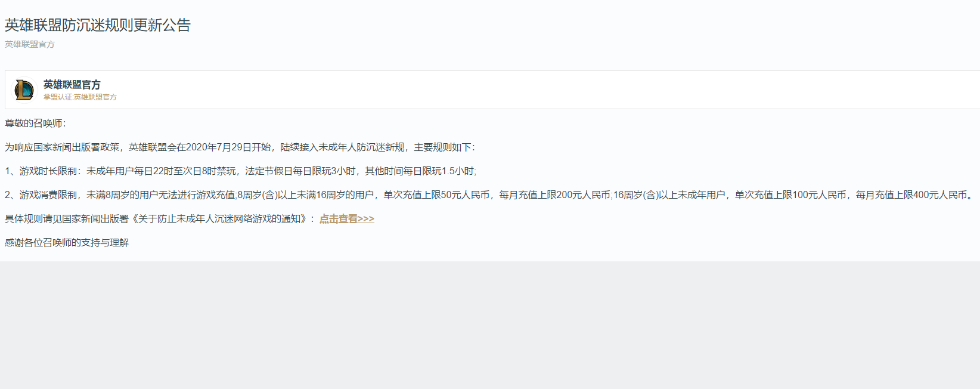The image size is (980, 389).
Task: Click the 掌盟认证:英雄联盟官方 verification label
Action: [80, 97]
